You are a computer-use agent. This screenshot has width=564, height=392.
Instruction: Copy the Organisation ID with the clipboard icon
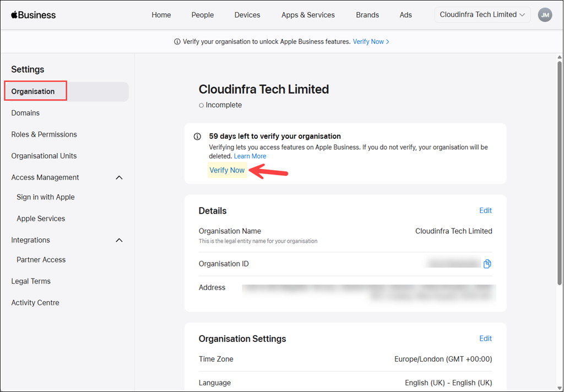[487, 264]
